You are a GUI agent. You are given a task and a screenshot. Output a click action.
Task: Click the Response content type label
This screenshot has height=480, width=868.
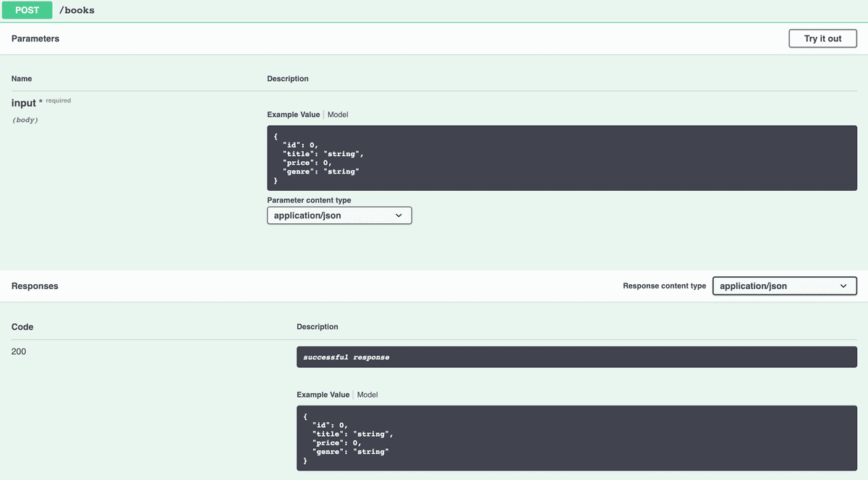[x=664, y=286]
